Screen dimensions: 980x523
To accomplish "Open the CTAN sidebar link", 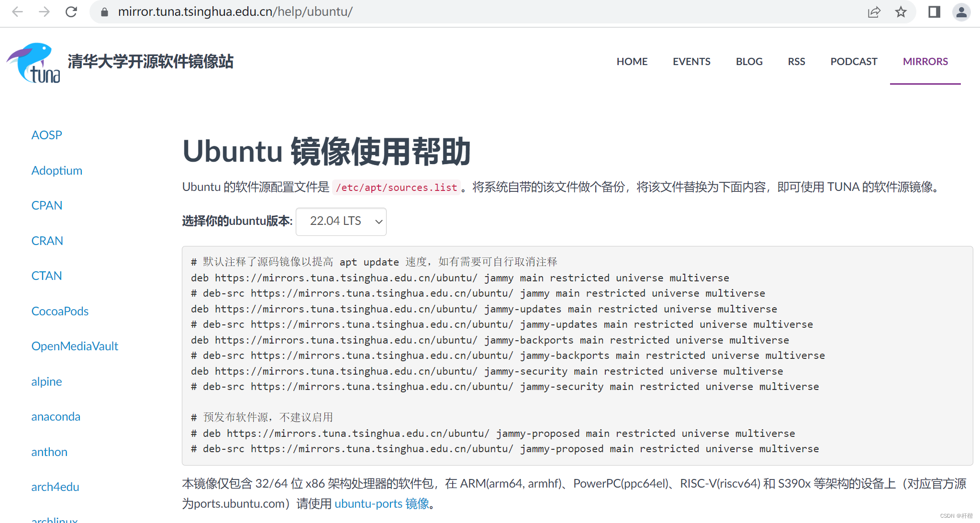I will (46, 276).
